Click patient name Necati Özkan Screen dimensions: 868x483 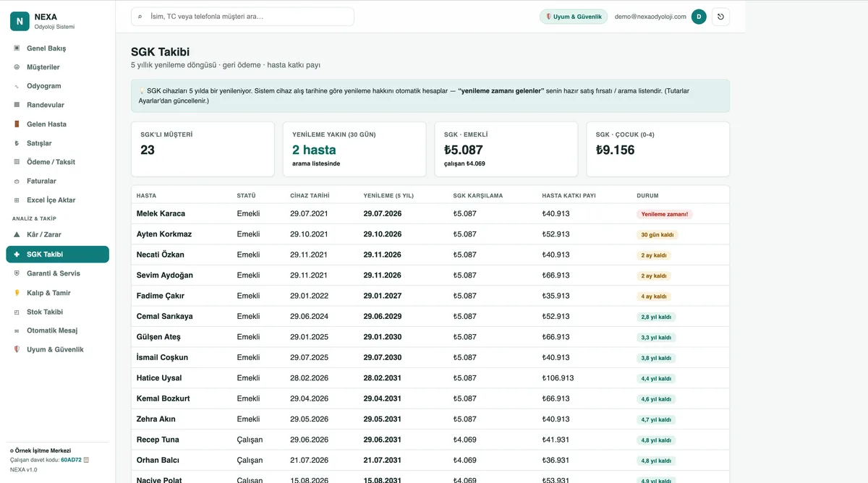point(161,255)
